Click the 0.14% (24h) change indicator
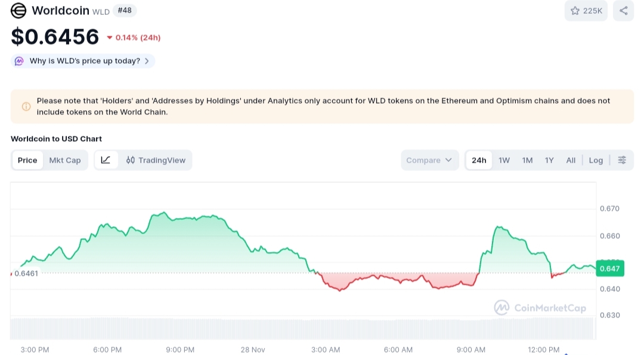This screenshot has height=355, width=644. click(134, 38)
